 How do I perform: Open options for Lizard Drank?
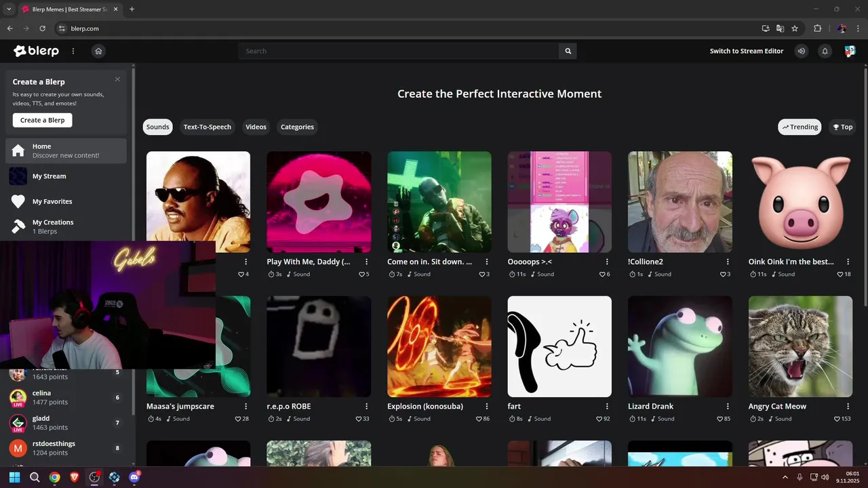coord(728,407)
